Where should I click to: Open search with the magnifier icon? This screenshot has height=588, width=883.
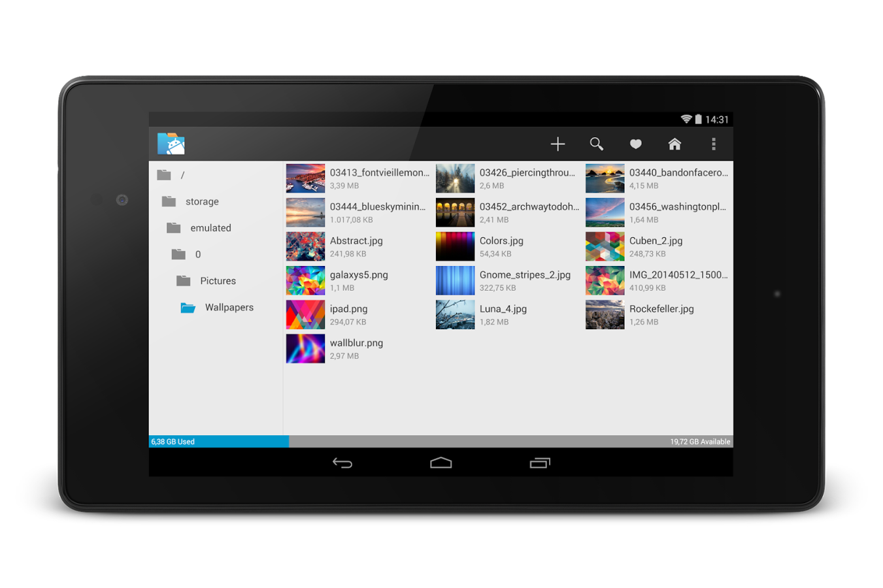click(597, 144)
